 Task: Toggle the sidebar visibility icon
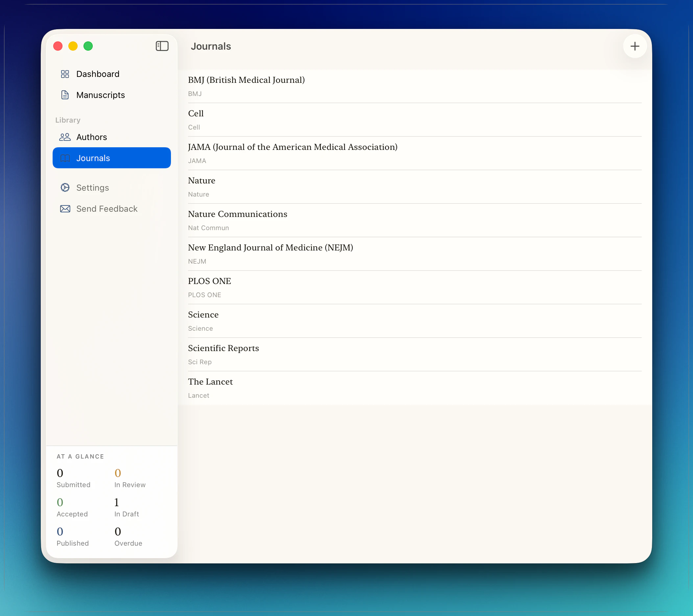point(162,46)
